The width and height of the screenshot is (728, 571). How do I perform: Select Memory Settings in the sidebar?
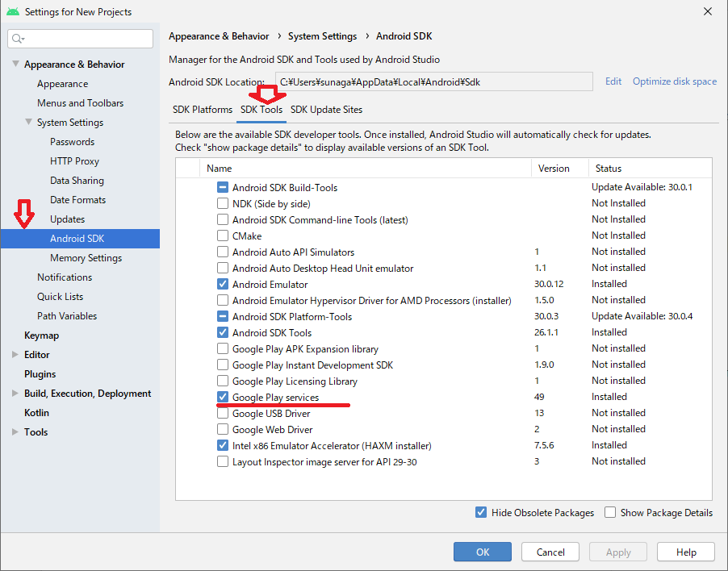coord(86,258)
